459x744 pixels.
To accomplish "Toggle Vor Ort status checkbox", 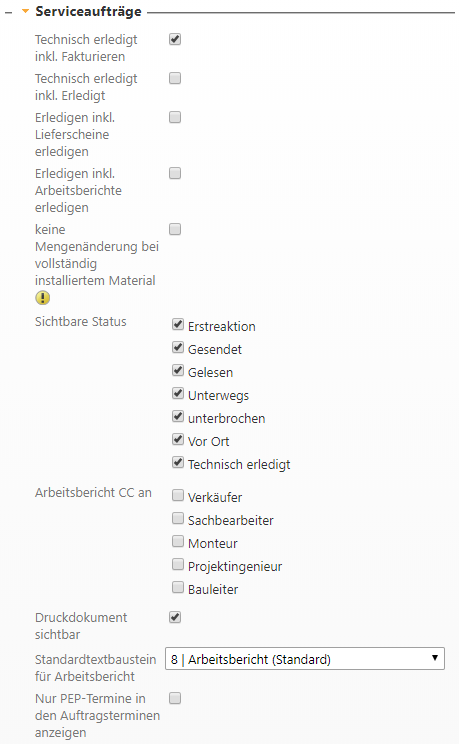I will pos(178,439).
